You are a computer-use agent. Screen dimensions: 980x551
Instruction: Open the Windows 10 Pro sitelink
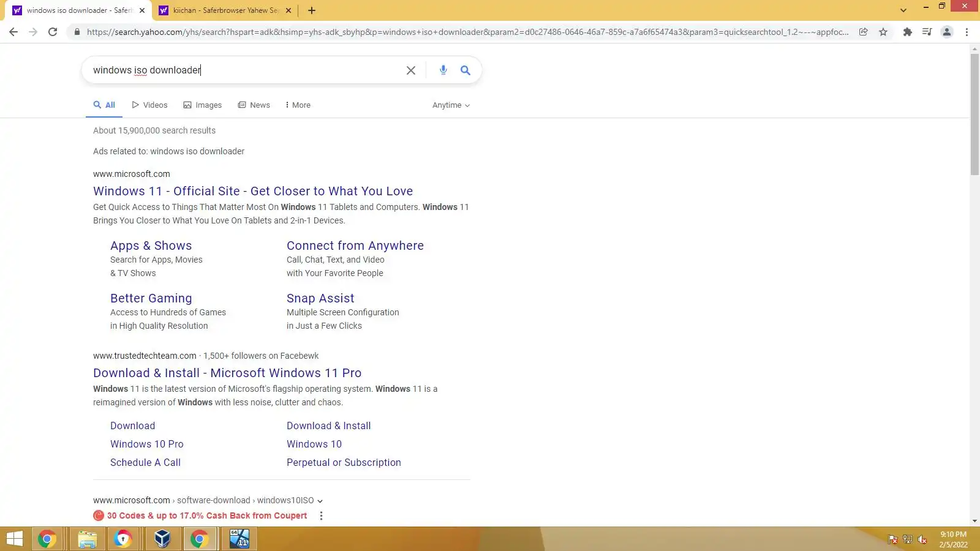(147, 444)
